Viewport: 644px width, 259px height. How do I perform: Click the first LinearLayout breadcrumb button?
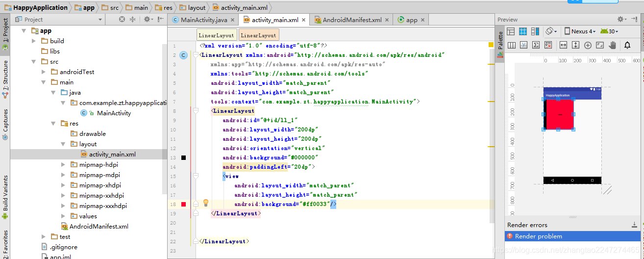[216, 35]
